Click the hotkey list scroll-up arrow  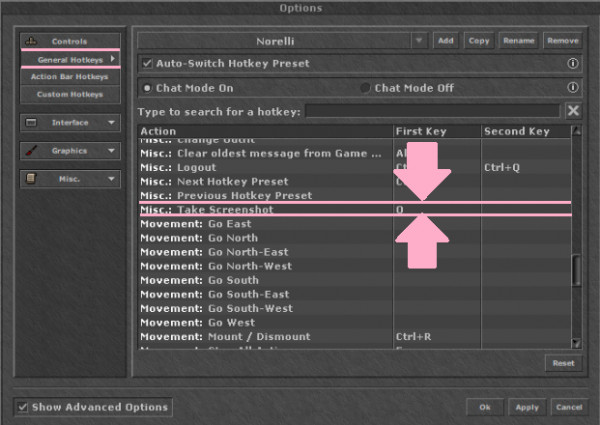pos(576,131)
